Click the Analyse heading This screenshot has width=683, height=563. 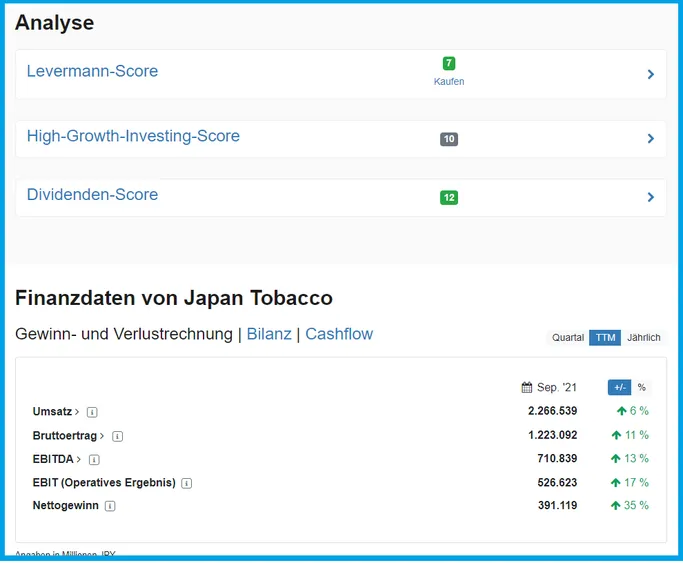tap(54, 23)
